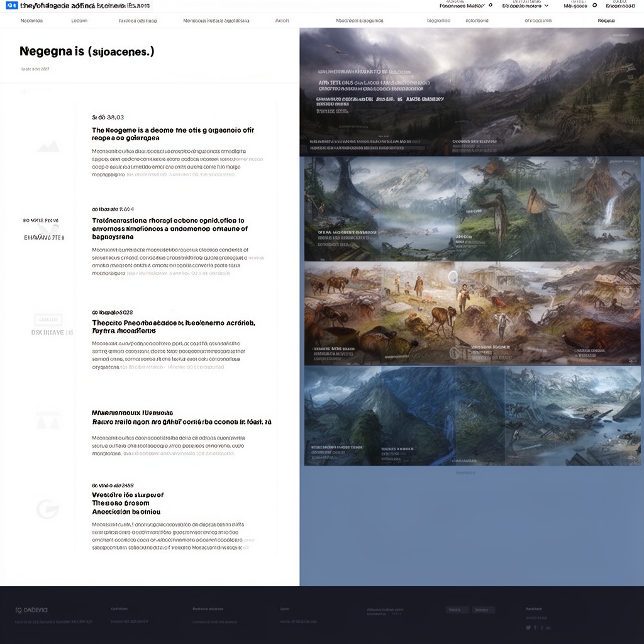
Task: Open the stormy mountain hero image
Action: (x=472, y=92)
